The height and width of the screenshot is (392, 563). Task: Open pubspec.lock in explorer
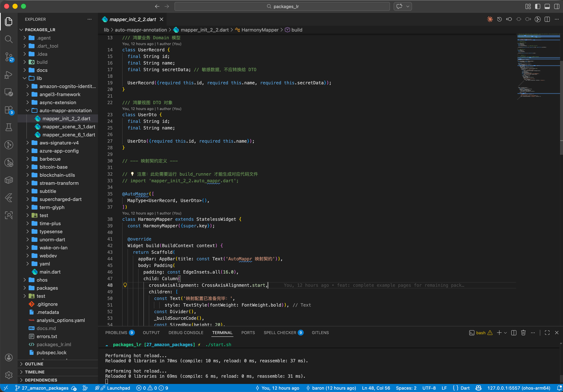(52, 352)
